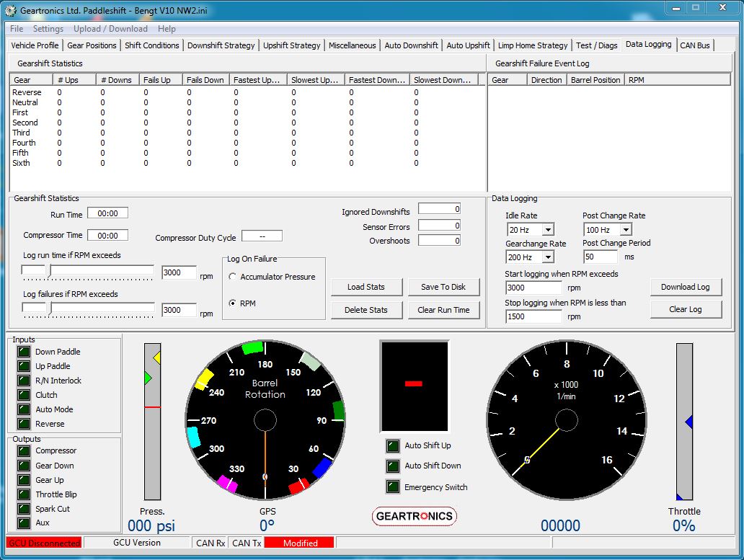Click the Delete Stats button
The height and width of the screenshot is (560, 744).
tap(366, 310)
